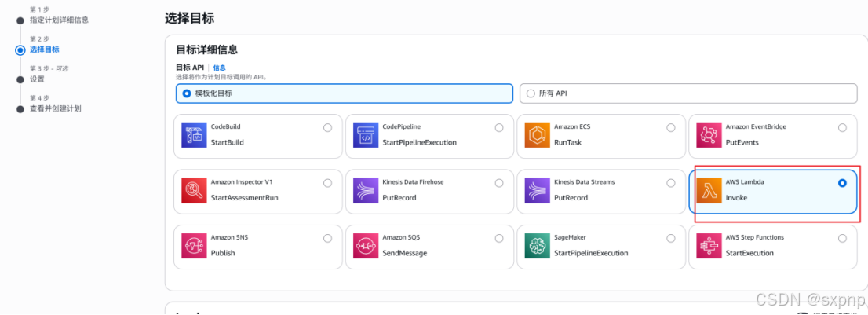The width and height of the screenshot is (868, 315).
Task: Click the Amazon EventBridge icon
Action: point(709,135)
